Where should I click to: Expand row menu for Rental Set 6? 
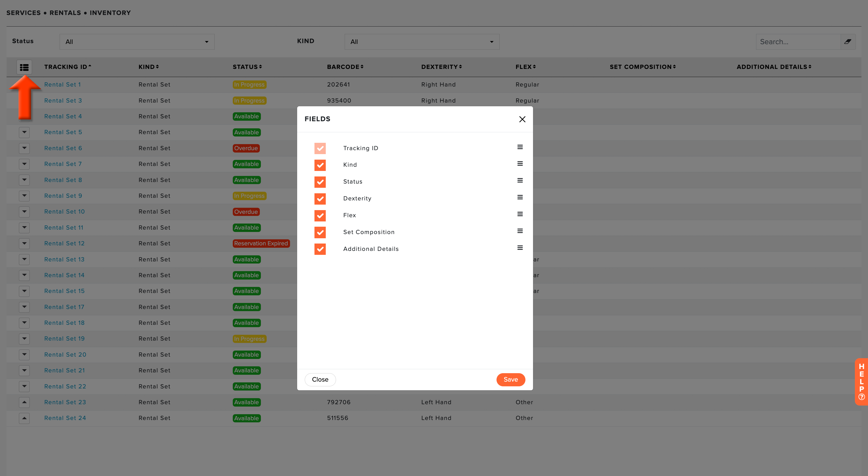point(24,148)
